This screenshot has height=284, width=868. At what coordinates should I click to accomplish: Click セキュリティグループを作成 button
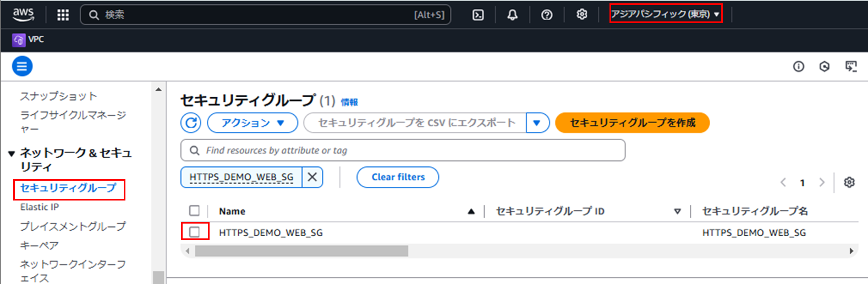click(x=633, y=122)
